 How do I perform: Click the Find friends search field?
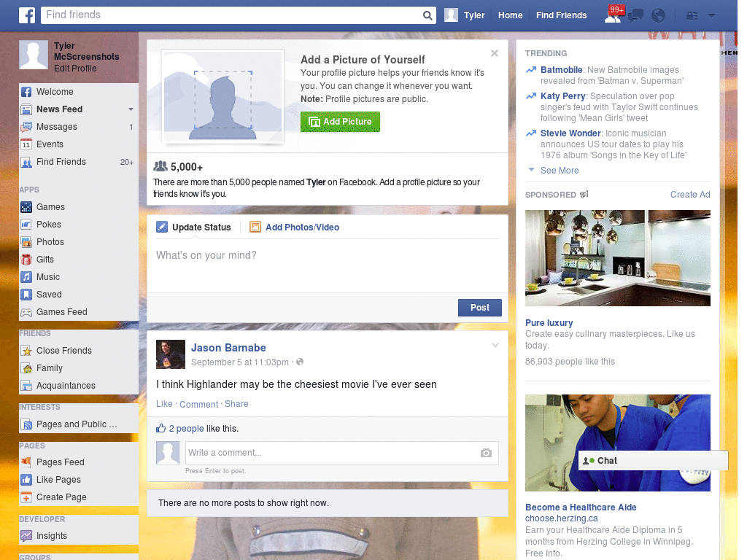(232, 15)
